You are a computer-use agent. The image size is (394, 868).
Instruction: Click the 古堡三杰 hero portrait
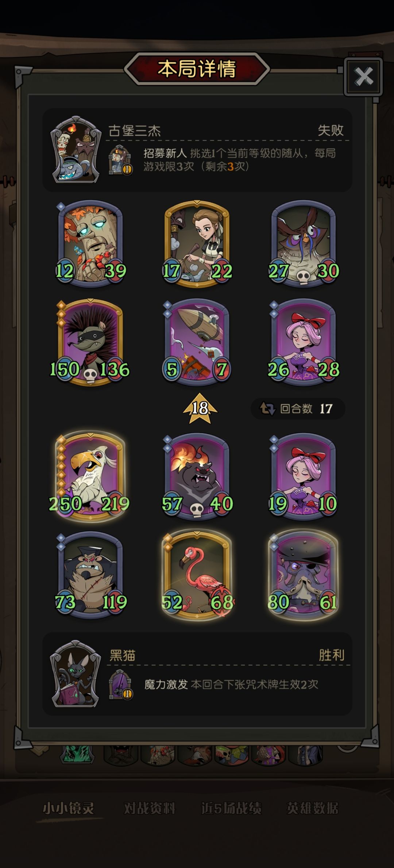pos(76,149)
